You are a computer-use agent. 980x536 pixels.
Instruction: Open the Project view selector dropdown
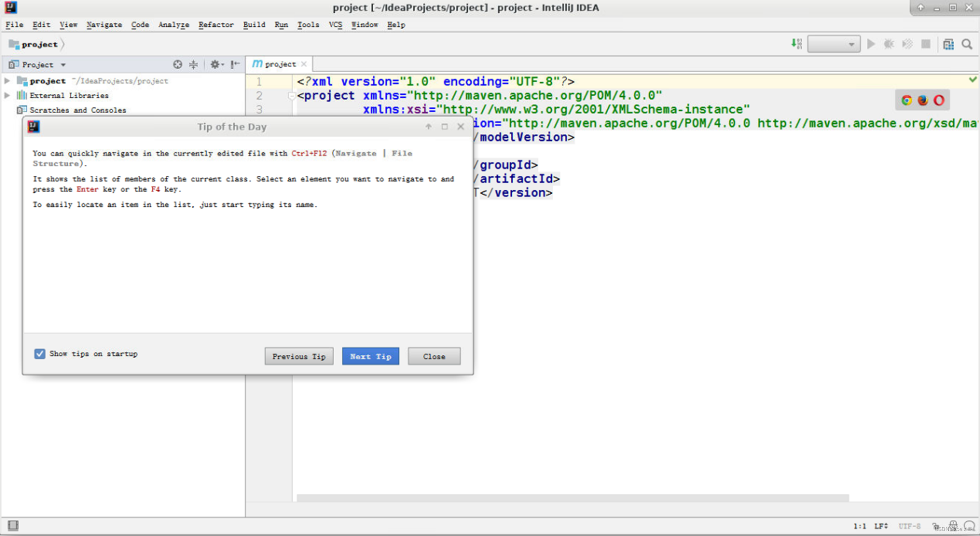pyautogui.click(x=38, y=64)
